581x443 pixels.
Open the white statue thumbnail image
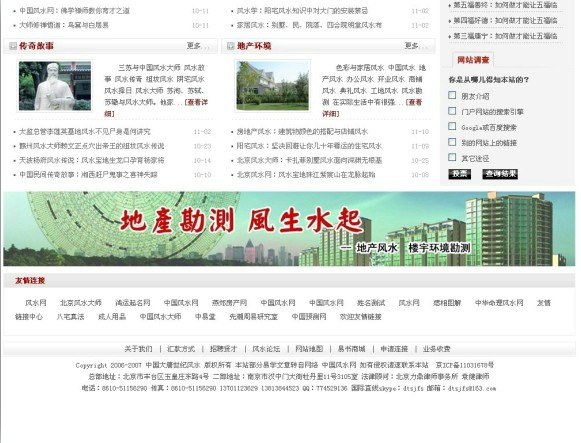(x=55, y=86)
